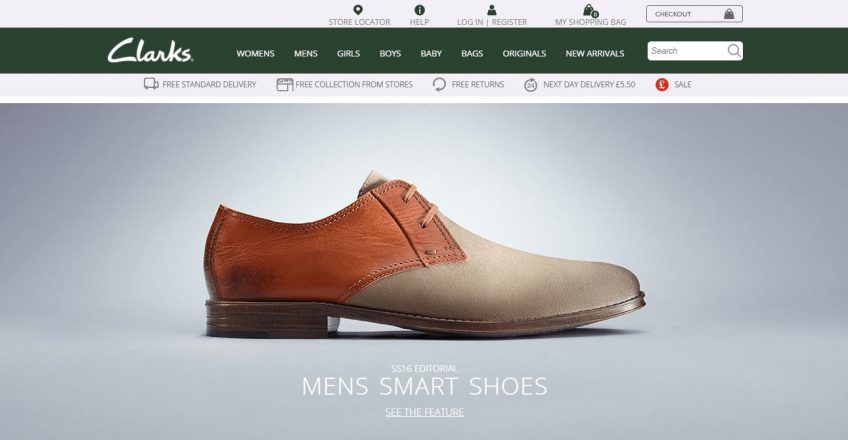Viewport: 848px width, 440px height.
Task: Click the Clarks logo
Action: point(150,51)
